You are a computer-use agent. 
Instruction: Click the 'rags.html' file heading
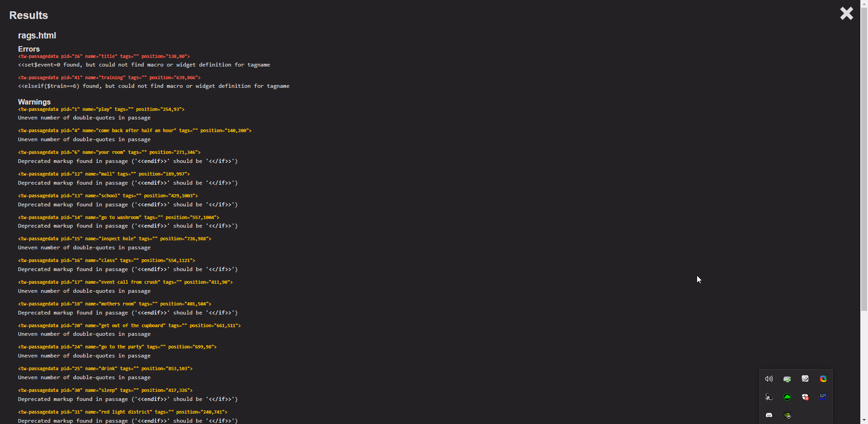pyautogui.click(x=37, y=35)
